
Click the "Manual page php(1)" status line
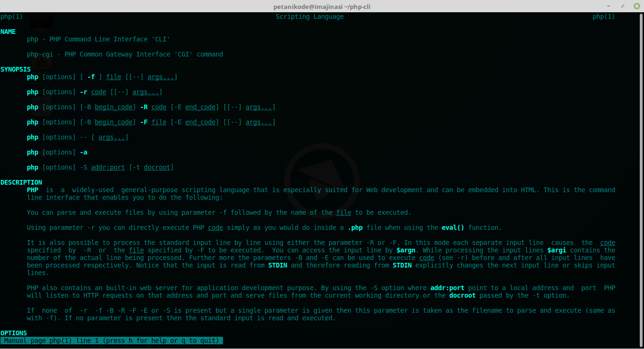pos(112,341)
